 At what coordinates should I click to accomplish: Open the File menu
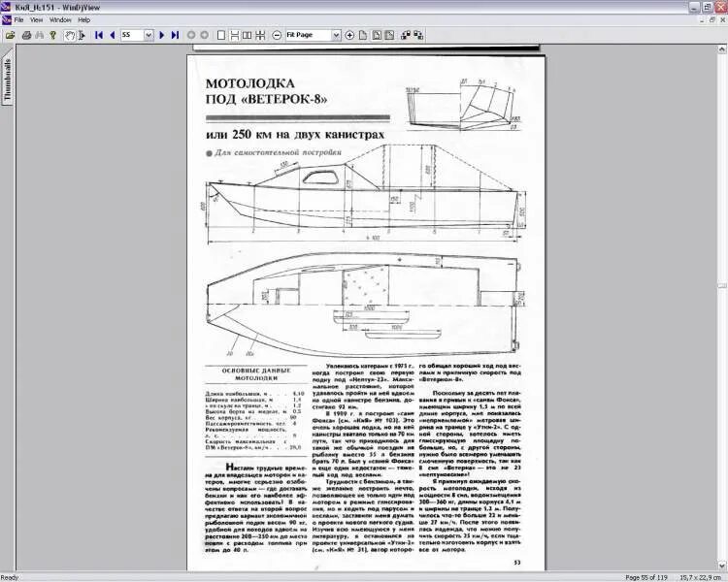pyautogui.click(x=18, y=20)
